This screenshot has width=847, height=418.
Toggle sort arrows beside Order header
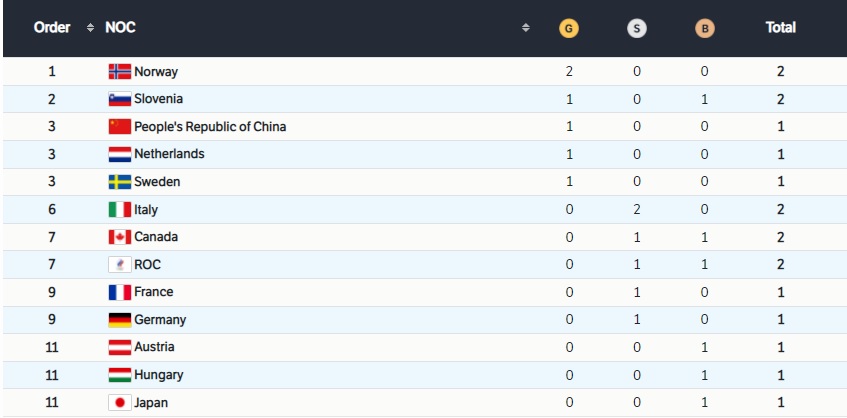pos(90,28)
